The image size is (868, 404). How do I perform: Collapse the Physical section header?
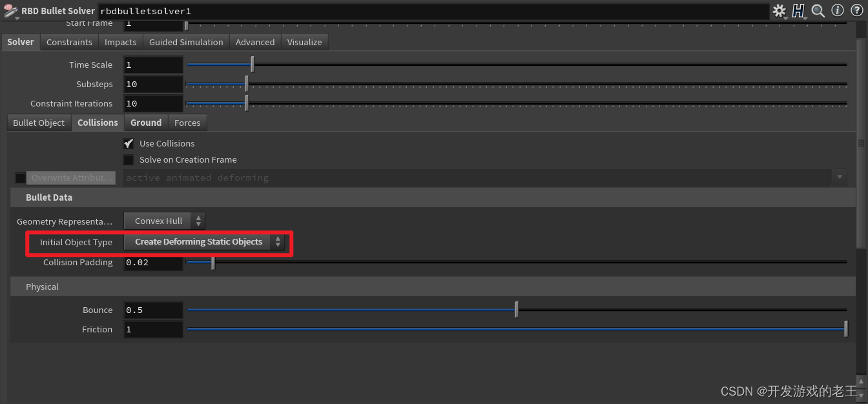point(41,286)
